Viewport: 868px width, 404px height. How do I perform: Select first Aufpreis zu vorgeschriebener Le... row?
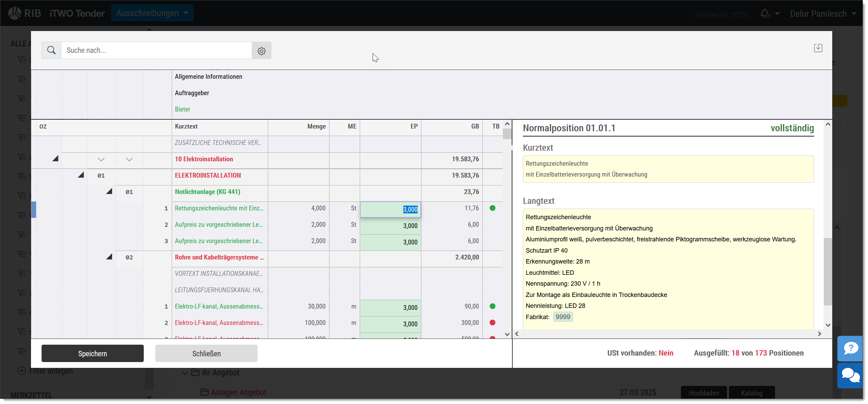pos(219,224)
